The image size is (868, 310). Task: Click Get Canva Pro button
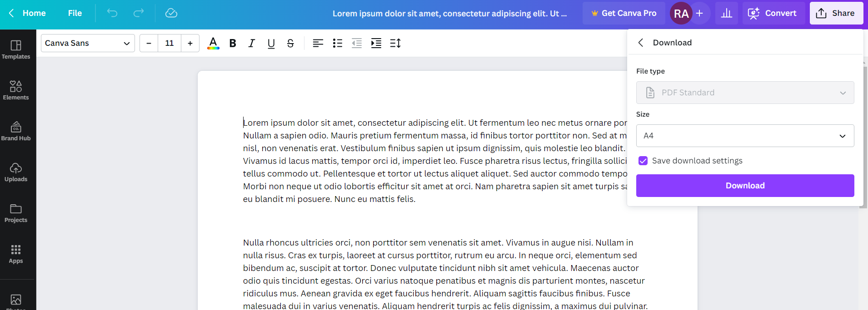click(x=624, y=13)
